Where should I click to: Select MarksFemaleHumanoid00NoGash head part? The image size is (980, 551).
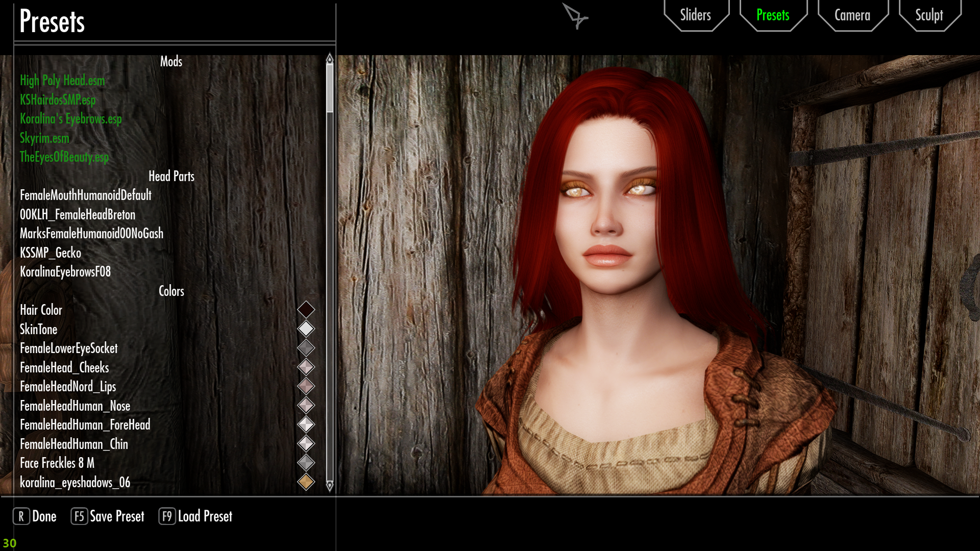[x=92, y=234]
